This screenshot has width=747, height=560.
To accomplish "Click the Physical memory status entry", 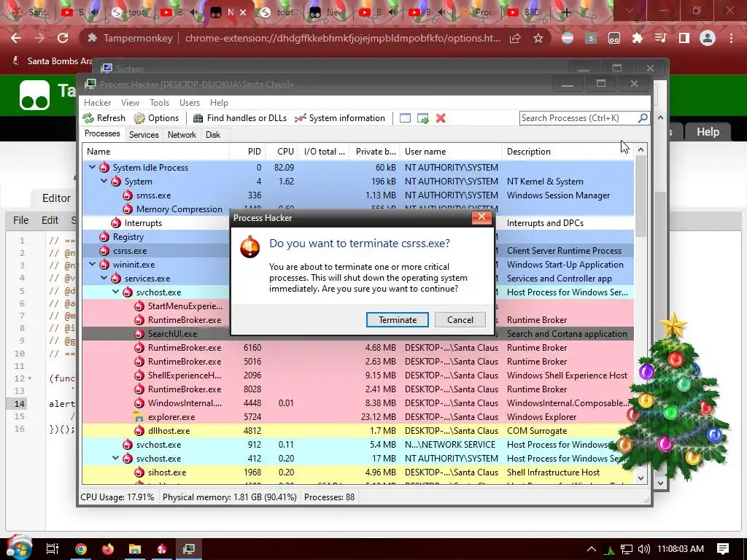I will (x=230, y=497).
